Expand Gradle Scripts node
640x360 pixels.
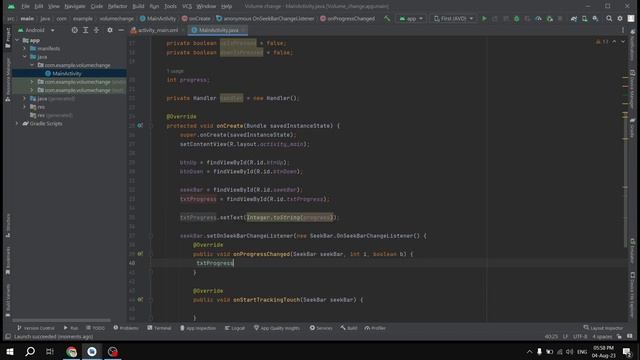(x=17, y=123)
